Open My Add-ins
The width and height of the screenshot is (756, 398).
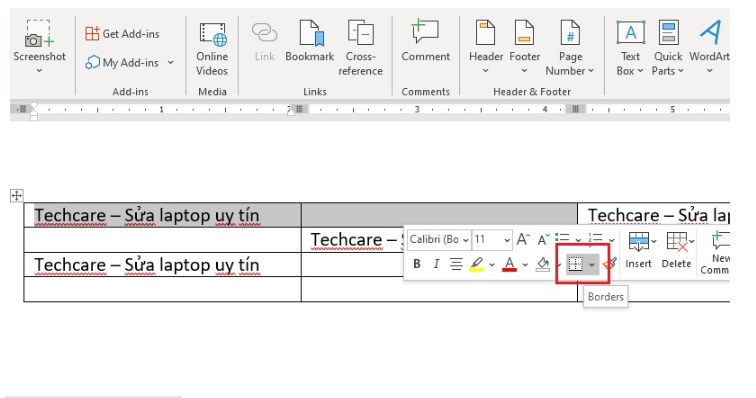coord(129,63)
